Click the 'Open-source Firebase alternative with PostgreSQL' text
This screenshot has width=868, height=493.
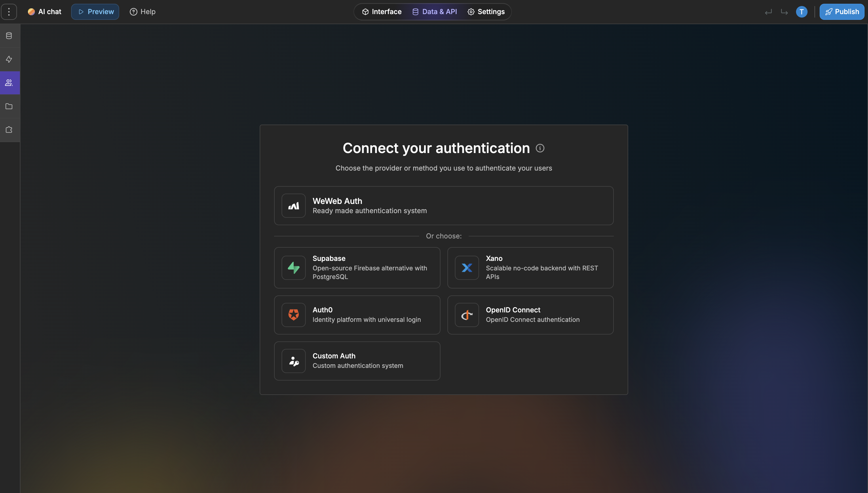click(x=370, y=272)
